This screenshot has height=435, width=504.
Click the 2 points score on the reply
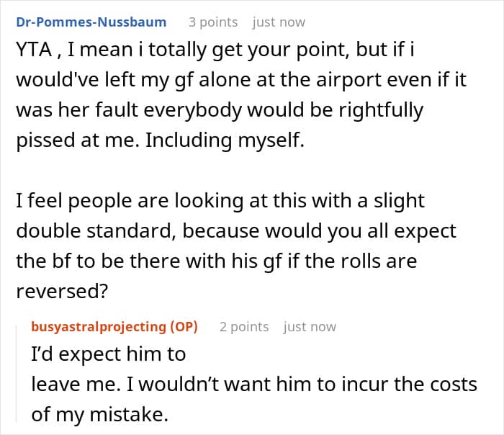coord(244,327)
